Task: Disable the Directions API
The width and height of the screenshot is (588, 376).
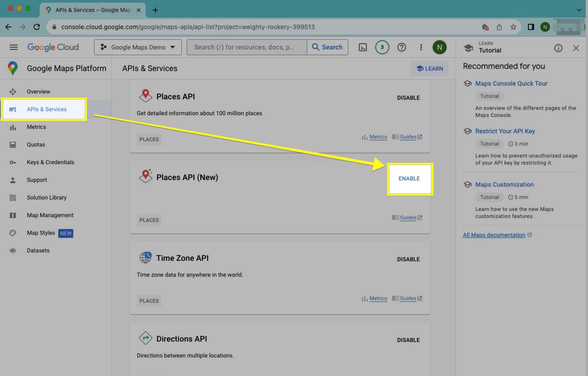Action: pos(408,340)
